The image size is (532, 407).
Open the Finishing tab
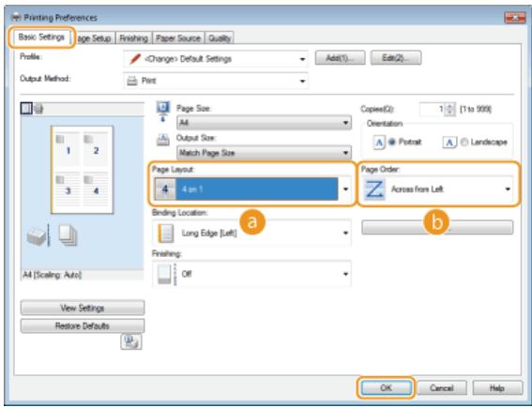point(133,38)
